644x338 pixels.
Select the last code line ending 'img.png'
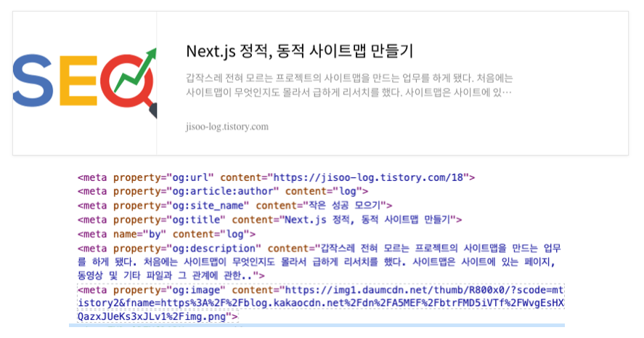point(158,317)
